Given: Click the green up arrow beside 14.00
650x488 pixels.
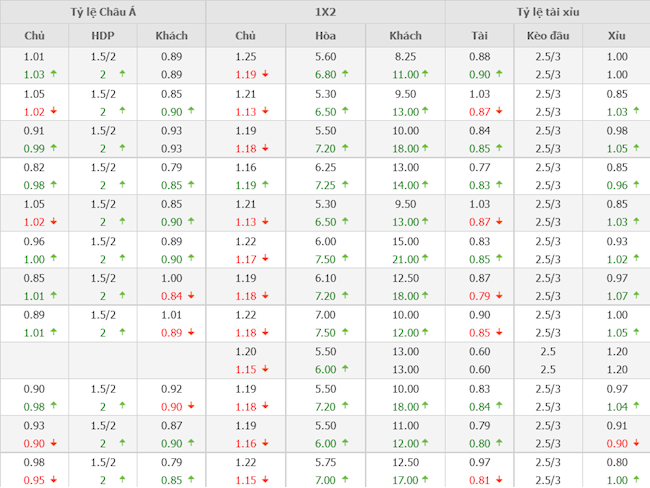Looking at the screenshot, I should [x=425, y=185].
